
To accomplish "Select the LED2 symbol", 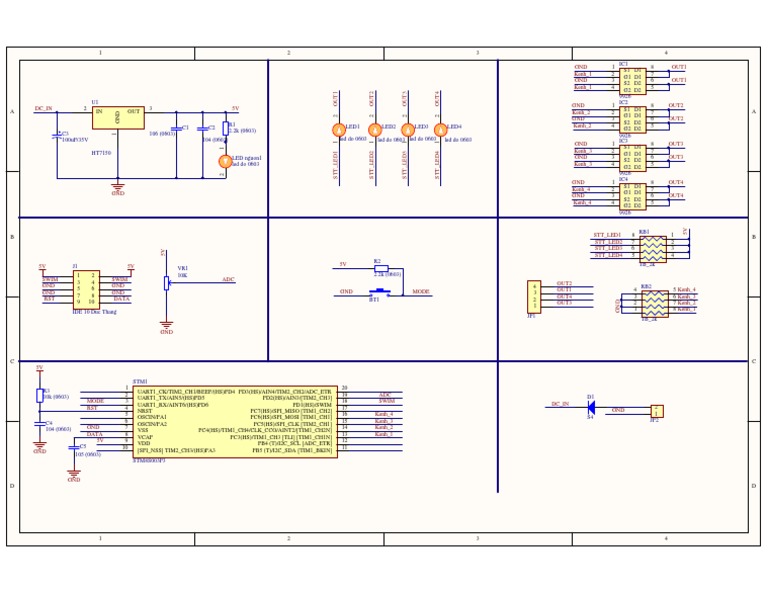I will point(375,130).
